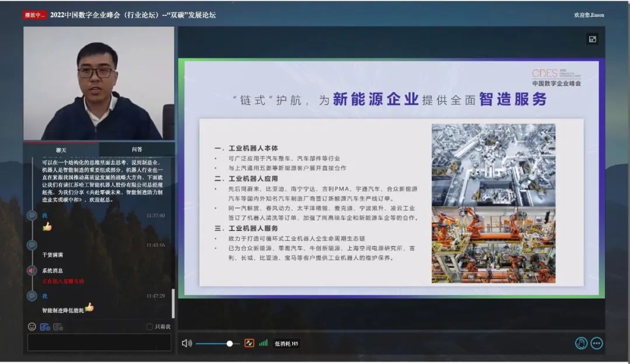Screen dimensions: 630x364
Task: Click the 正在加入直播互动 red system link
Action: pos(63,281)
